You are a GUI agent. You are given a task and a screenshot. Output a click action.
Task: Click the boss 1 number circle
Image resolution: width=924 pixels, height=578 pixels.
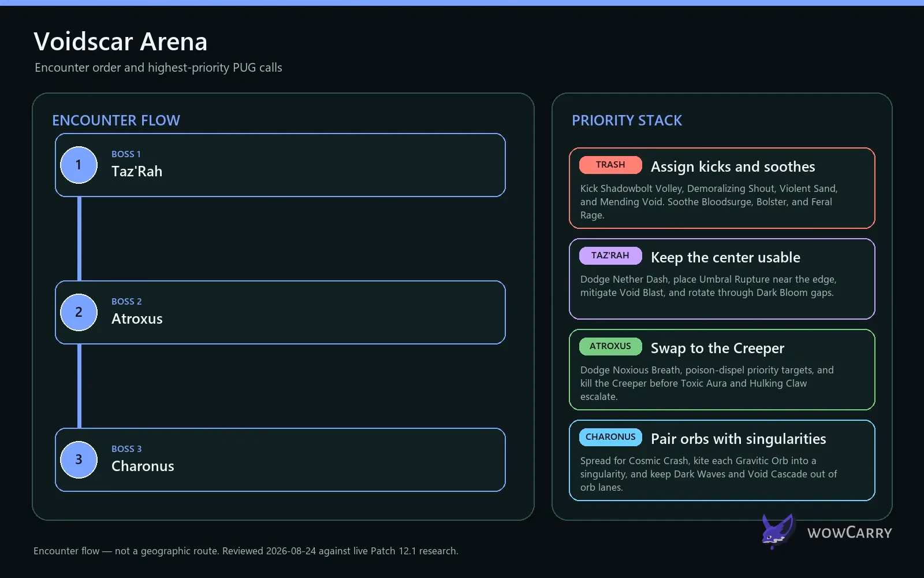point(79,165)
